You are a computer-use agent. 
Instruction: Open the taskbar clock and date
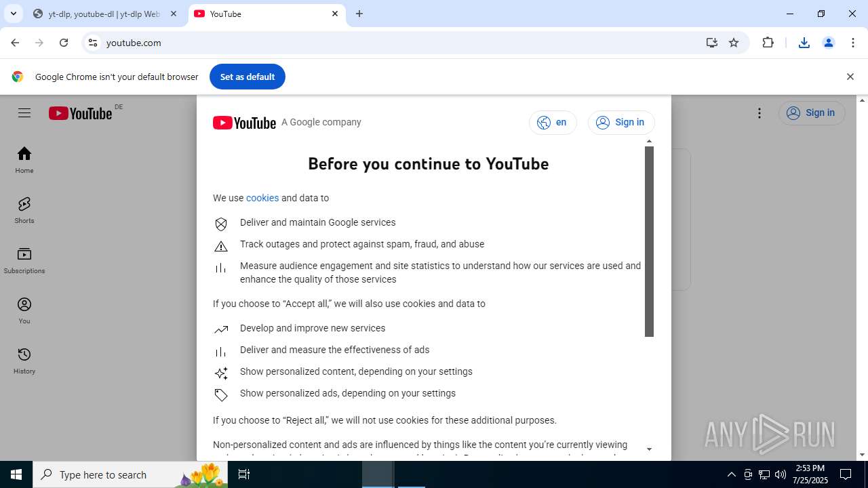[810, 474]
